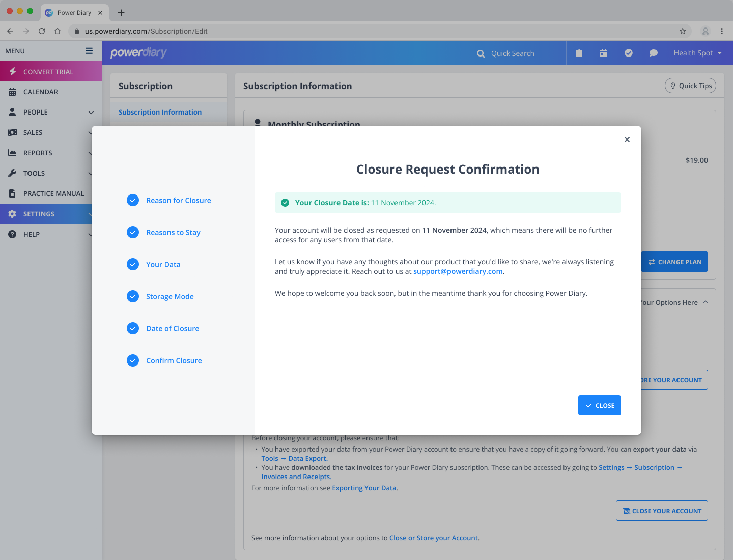Expand the People menu section
The image size is (733, 560).
91,112
